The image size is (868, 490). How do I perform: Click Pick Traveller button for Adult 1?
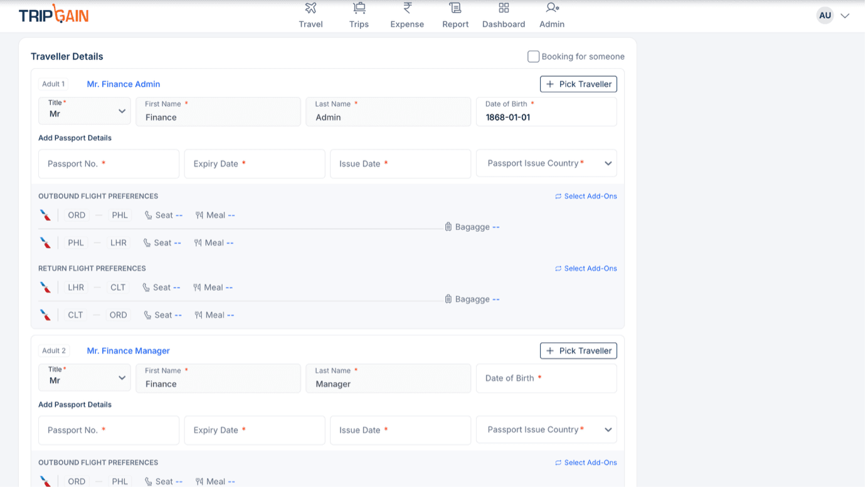[578, 84]
